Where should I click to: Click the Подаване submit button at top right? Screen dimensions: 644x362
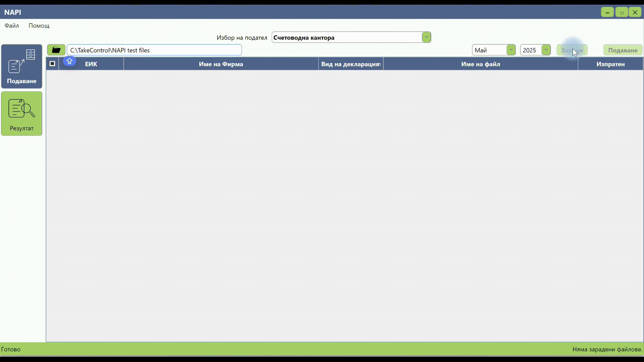pos(623,50)
